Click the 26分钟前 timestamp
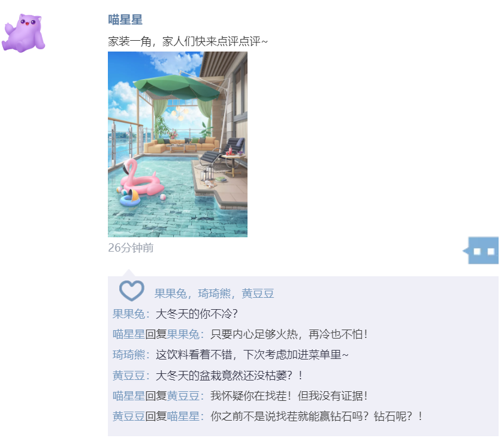This screenshot has width=504, height=444. 131,247
